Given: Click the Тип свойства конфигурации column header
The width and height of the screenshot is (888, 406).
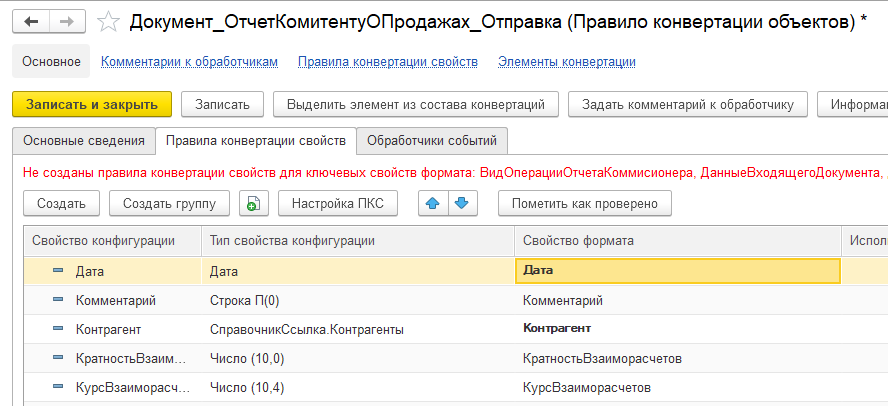Looking at the screenshot, I should click(x=358, y=241).
